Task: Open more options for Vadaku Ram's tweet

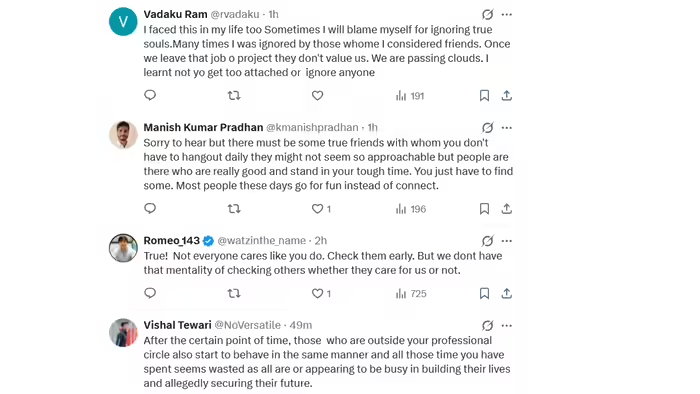Action: (507, 15)
